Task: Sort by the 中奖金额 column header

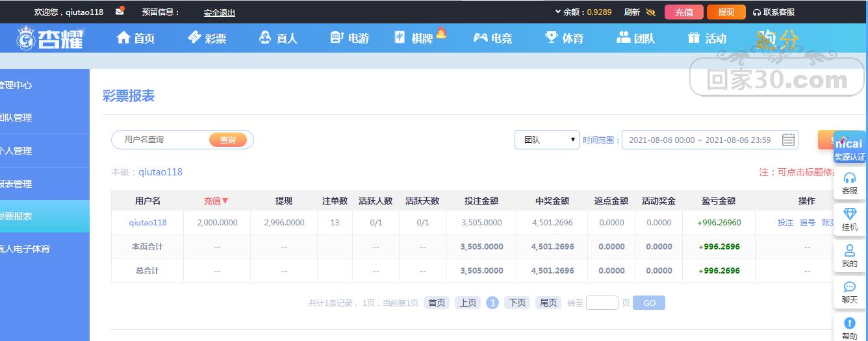Action: click(552, 201)
